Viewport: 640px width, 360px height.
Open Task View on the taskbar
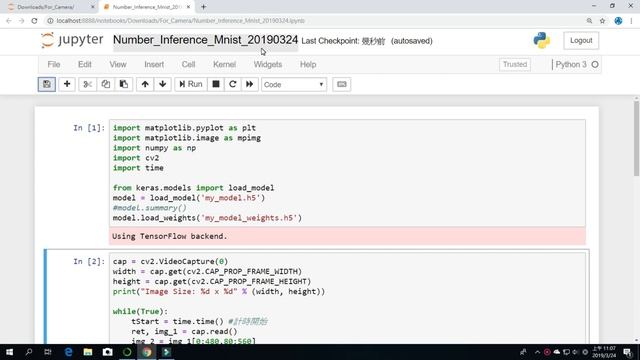coord(48,352)
